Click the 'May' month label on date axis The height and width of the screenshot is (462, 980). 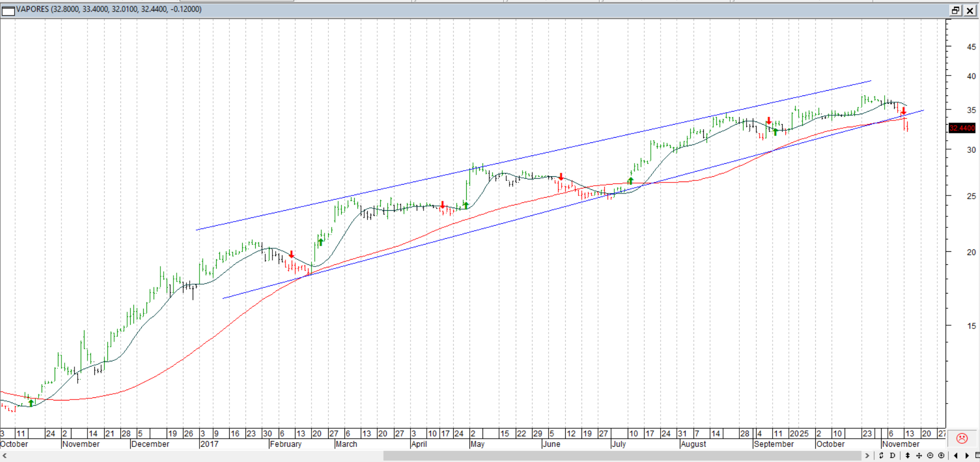(477, 444)
